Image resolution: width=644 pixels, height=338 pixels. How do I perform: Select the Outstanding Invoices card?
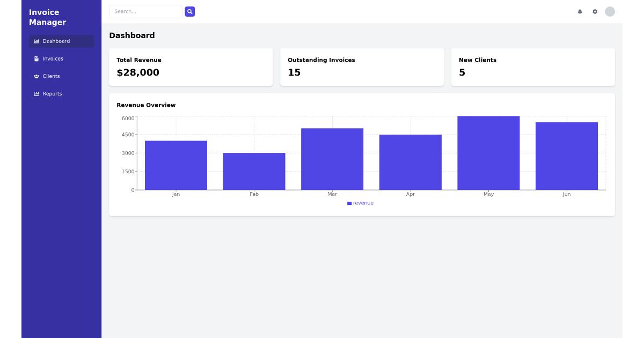(362, 67)
